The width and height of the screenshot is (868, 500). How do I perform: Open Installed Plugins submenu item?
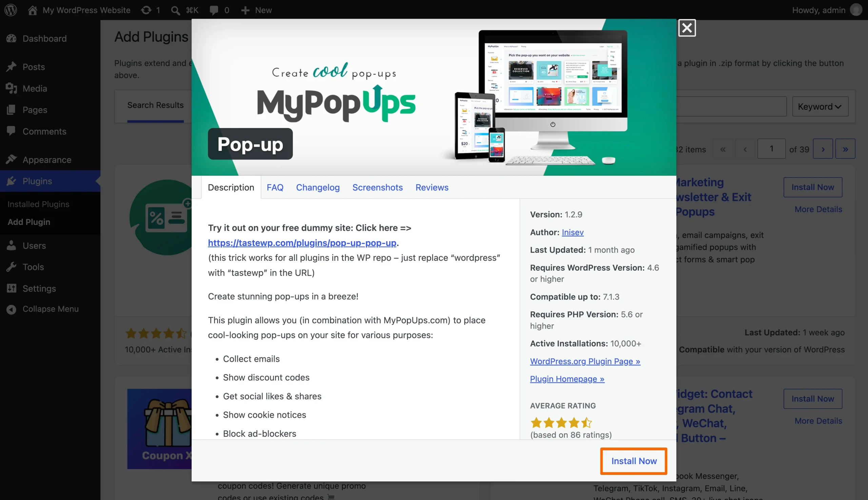pos(39,204)
